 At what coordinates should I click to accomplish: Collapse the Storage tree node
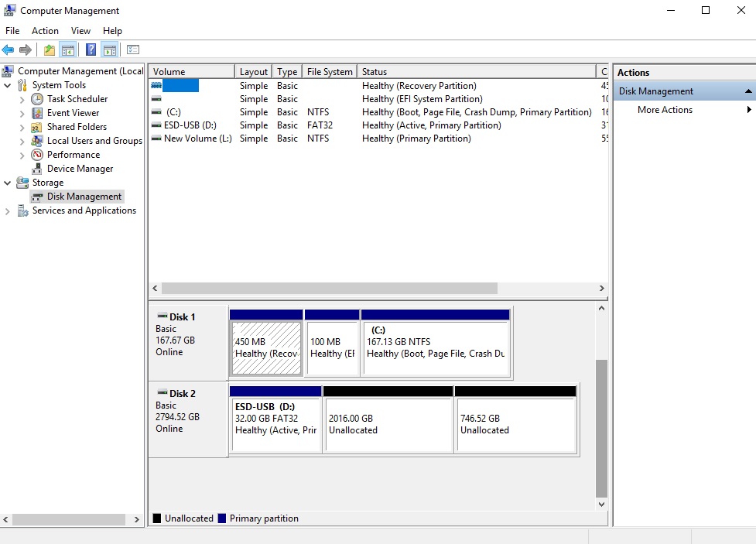click(7, 183)
